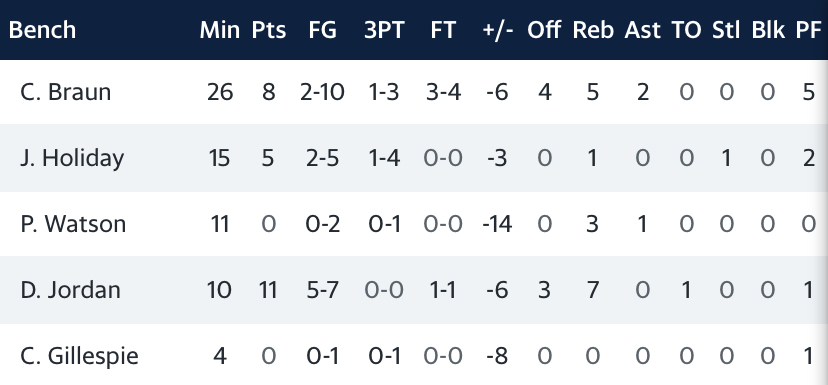Click the TO column header
Viewport: 828px width, 385px height.
pyautogui.click(x=686, y=30)
